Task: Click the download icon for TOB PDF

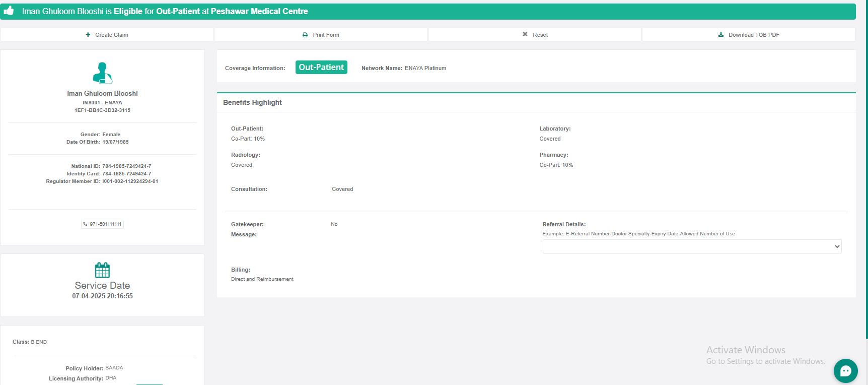Action: pyautogui.click(x=721, y=35)
